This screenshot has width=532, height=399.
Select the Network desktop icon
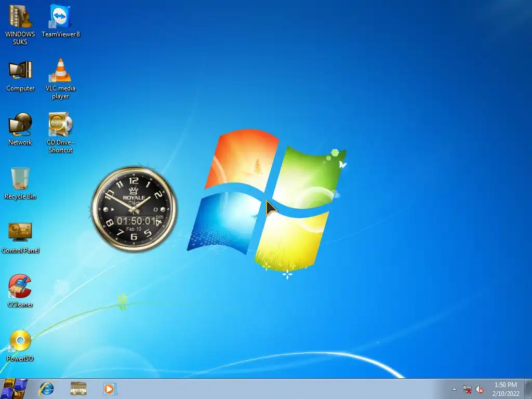(20, 129)
